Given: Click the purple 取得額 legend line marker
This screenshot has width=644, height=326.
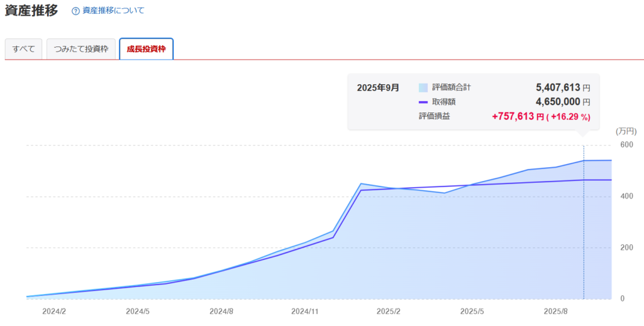Looking at the screenshot, I should coord(423,102).
